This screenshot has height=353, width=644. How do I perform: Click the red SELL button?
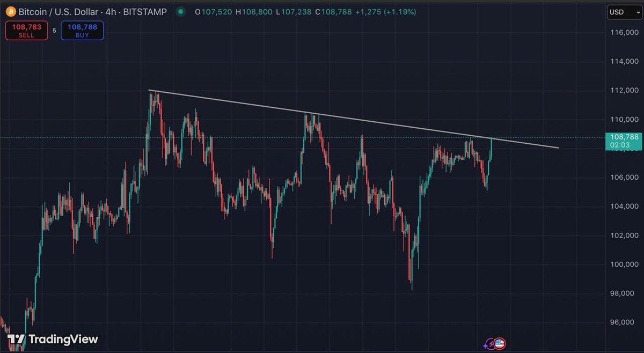pos(26,31)
